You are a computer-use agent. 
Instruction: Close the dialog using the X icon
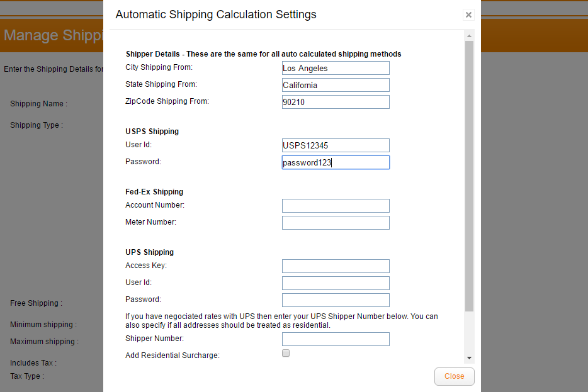(468, 14)
